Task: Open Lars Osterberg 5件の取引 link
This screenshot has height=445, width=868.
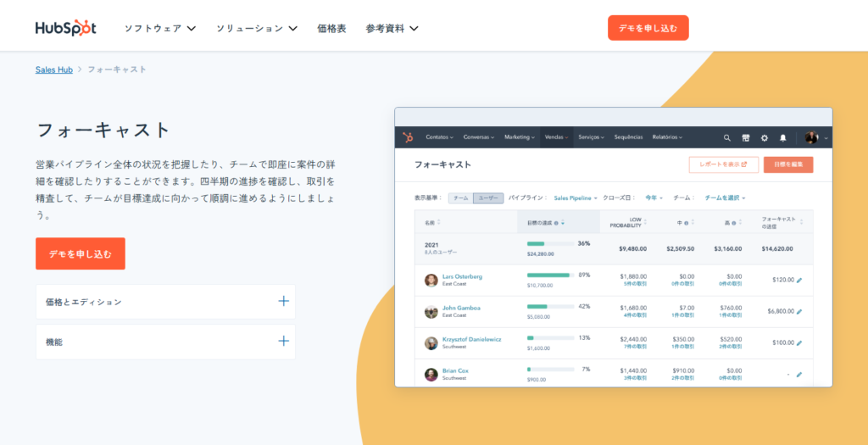Action: (x=635, y=283)
